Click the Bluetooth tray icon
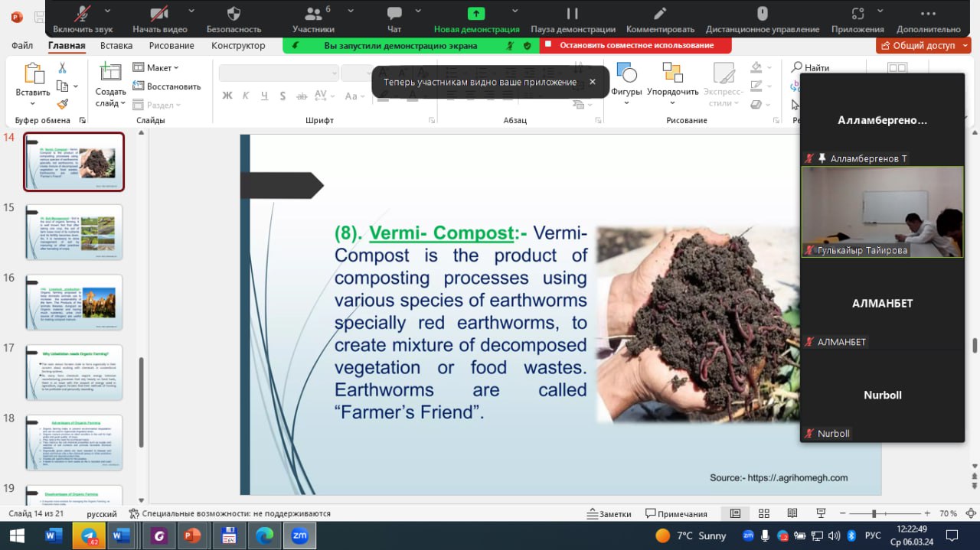Viewport: 980px width, 550px height. [x=850, y=536]
